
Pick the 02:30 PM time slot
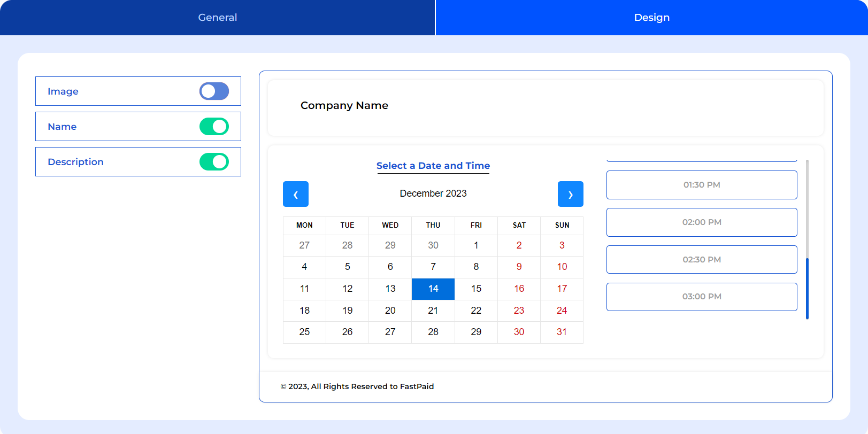pos(702,260)
